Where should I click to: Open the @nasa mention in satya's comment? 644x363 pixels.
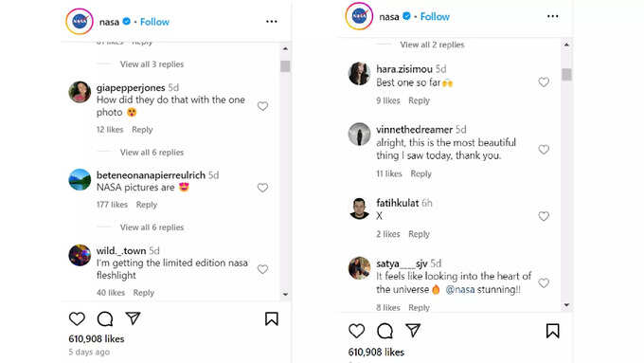pyautogui.click(x=460, y=289)
